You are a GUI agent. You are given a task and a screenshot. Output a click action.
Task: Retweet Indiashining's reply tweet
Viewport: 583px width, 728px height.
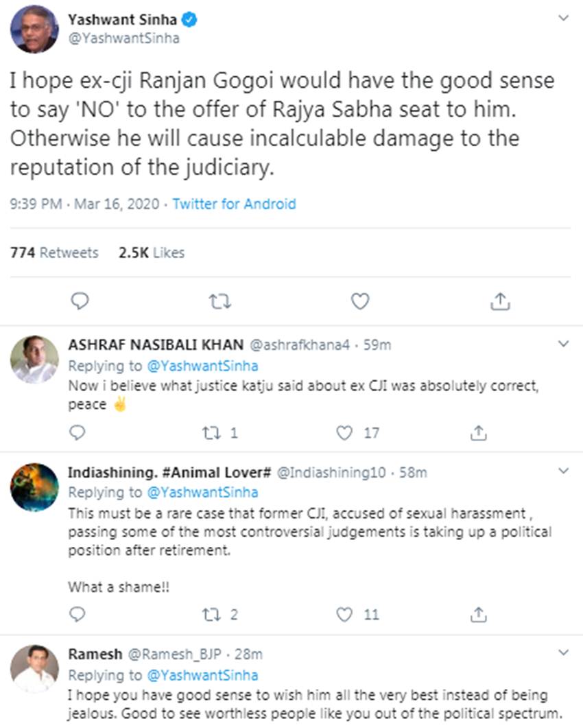(x=211, y=613)
